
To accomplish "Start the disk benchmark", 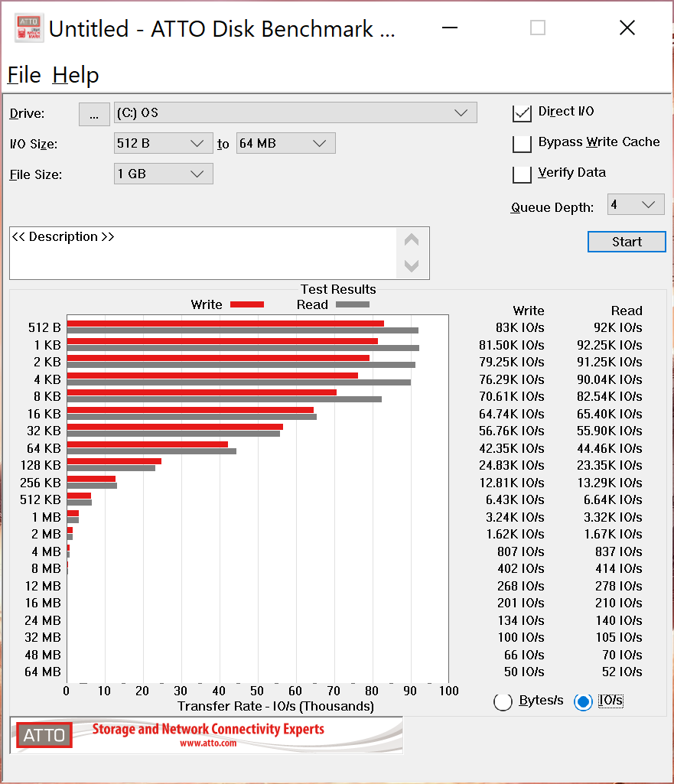I will (627, 242).
